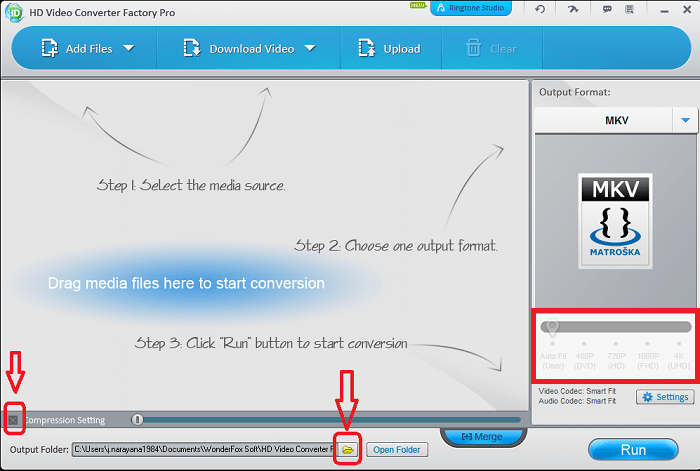Click the Open Folder button
This screenshot has width=700, height=471.
[x=397, y=450]
